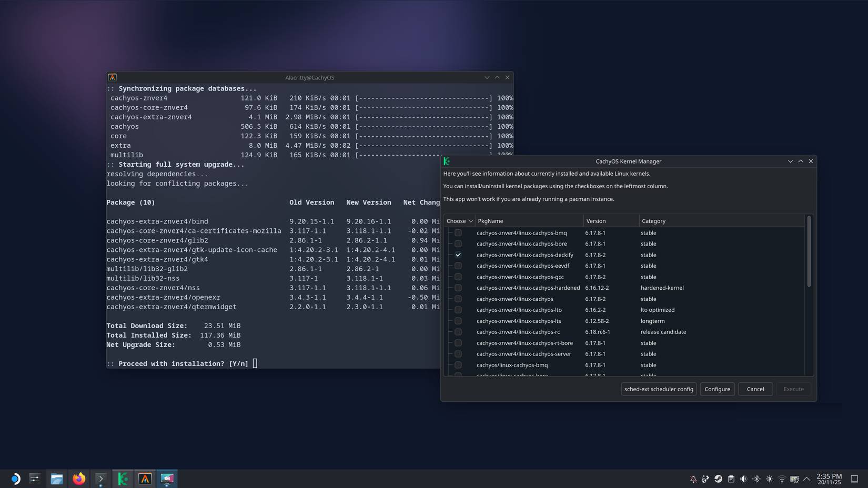Viewport: 868px width, 488px height.
Task: Tick the linux-cachyos-lts kernel checkbox
Action: coord(458,321)
